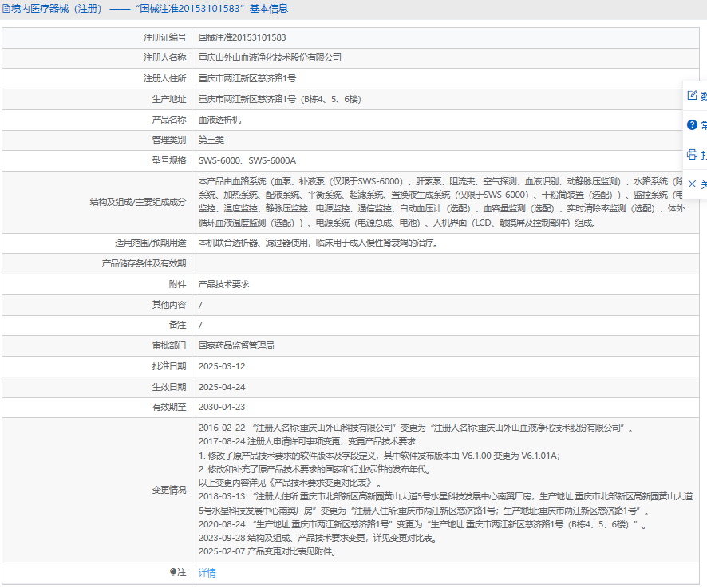
Task: Click the 2017-08-24 change record line
Action: [x=308, y=441]
